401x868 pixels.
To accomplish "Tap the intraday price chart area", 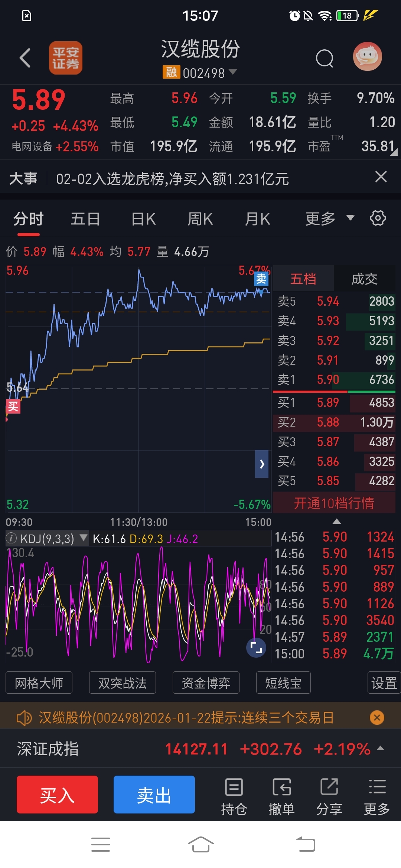I will point(138,389).
